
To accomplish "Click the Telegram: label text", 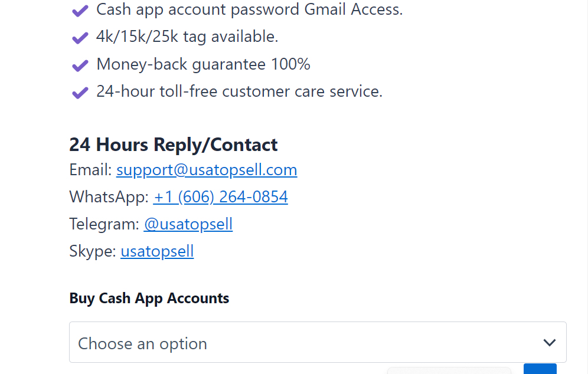I will tap(104, 224).
